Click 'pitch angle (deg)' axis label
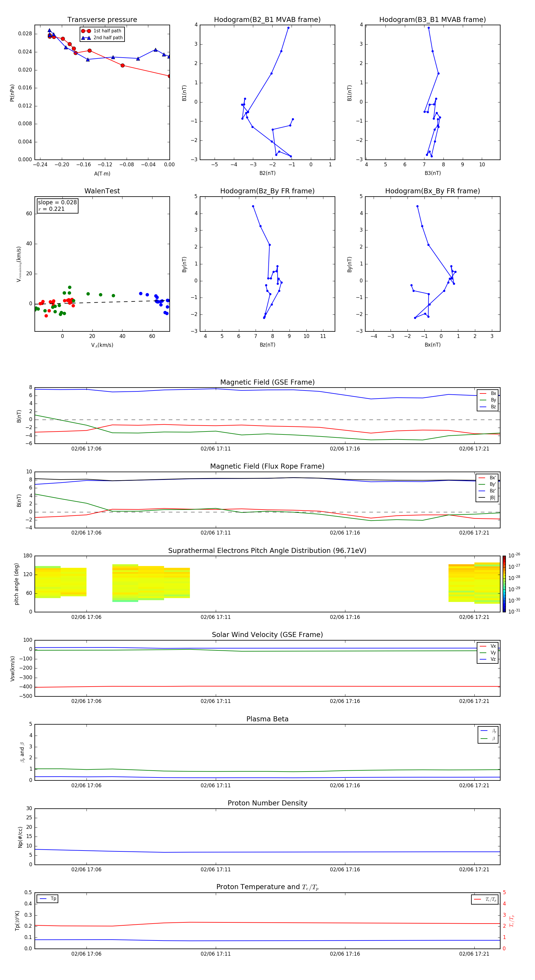The image size is (535, 980). (x=16, y=584)
